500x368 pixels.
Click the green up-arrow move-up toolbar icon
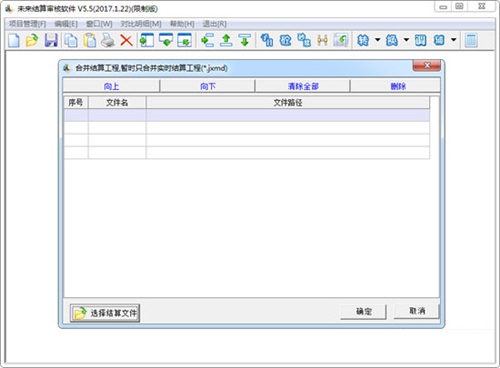click(226, 40)
